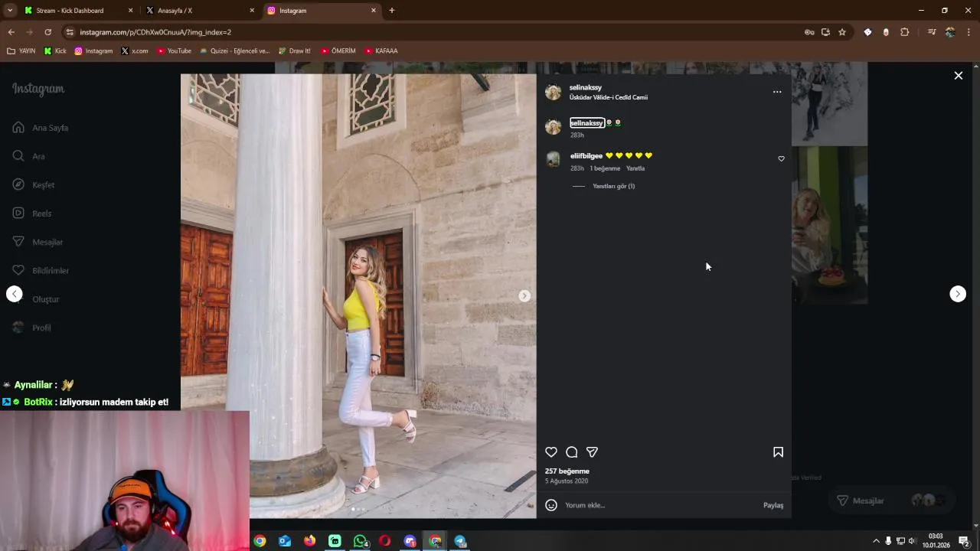The image size is (980, 551).
Task: Open Oluştur create in sidebar
Action: pyautogui.click(x=36, y=299)
